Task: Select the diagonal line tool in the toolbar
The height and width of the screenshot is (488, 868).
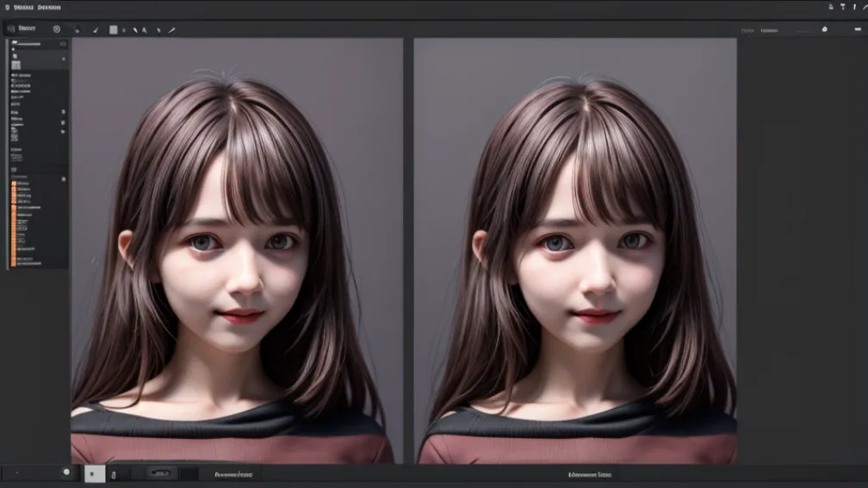Action: pos(171,30)
